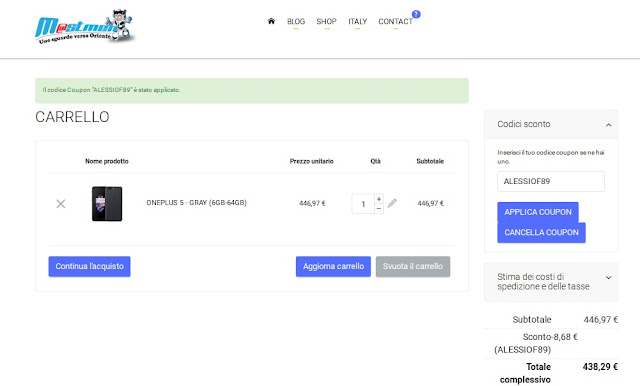Click the Inserisci il tuo codice coupon text
Viewport: 640px width, 386px height.
[x=551, y=157]
